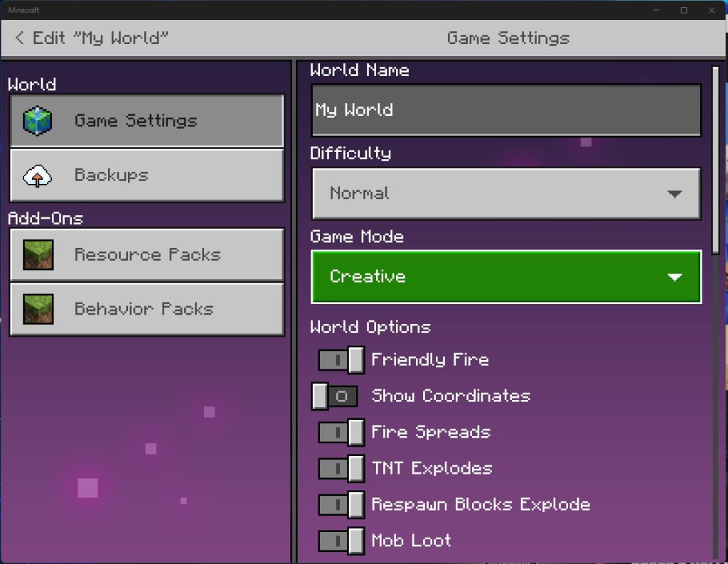This screenshot has height=564, width=728.
Task: Toggle the Friendly Fire switch
Action: pos(341,360)
